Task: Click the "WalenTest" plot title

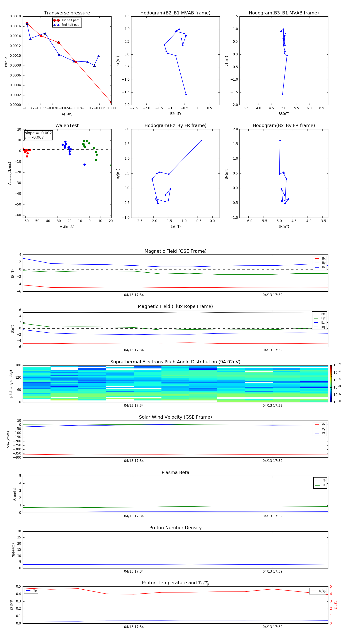Action: coord(67,125)
